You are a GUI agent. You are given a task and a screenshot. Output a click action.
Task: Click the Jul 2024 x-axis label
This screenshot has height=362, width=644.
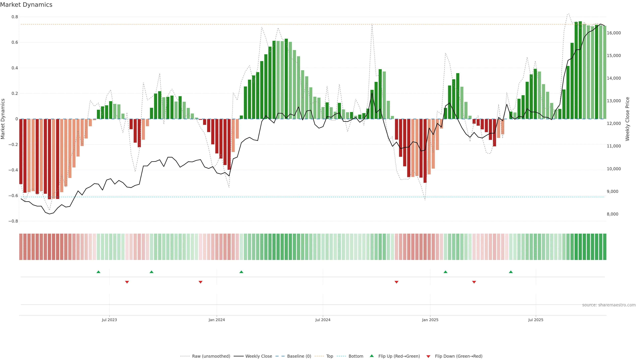(323, 320)
